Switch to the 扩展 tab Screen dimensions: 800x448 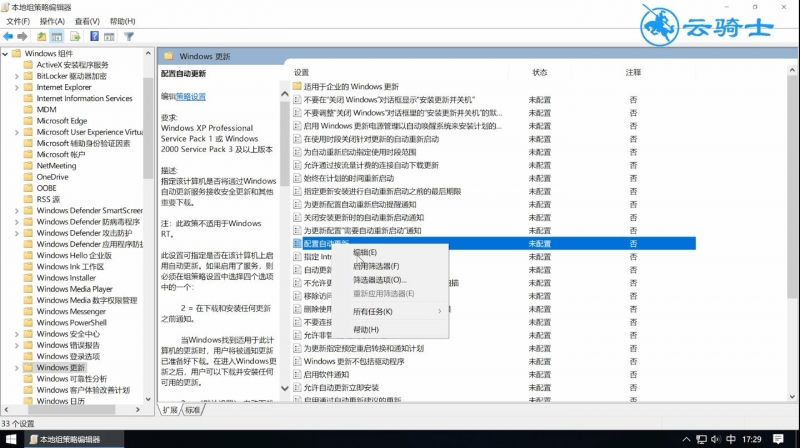click(170, 410)
